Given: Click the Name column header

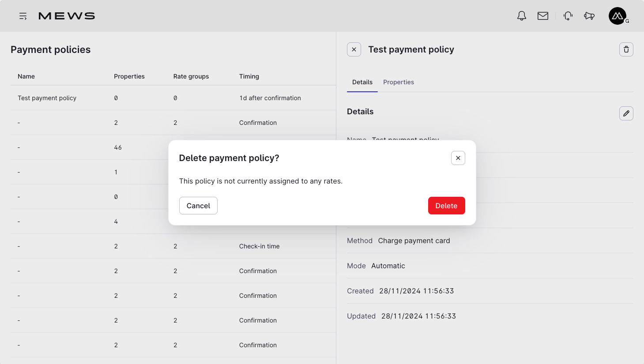Looking at the screenshot, I should [x=26, y=76].
